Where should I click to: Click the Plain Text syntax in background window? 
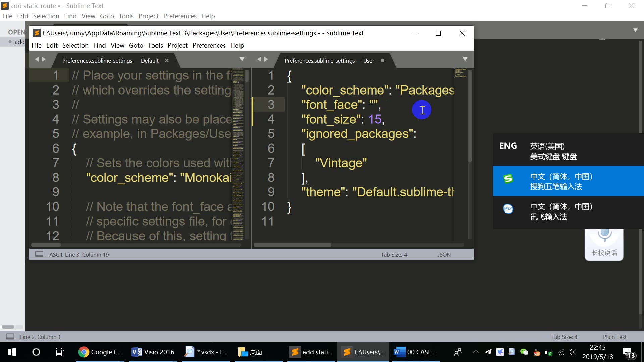pos(614,337)
